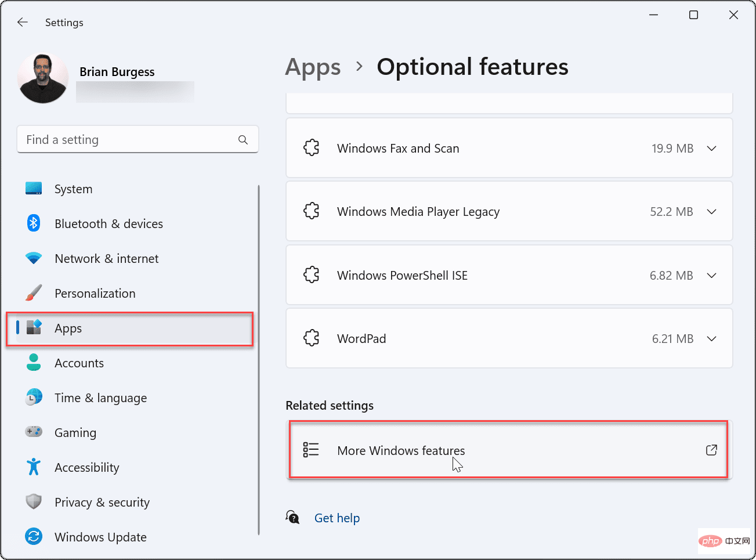Open Time & language label
This screenshot has width=756, height=560.
(100, 398)
